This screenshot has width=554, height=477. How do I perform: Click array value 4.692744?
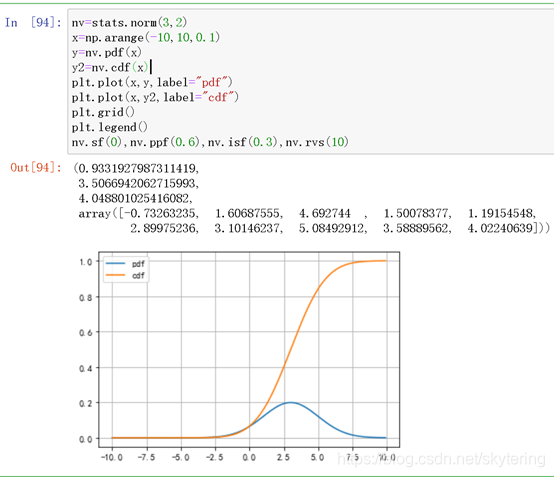tap(325, 213)
